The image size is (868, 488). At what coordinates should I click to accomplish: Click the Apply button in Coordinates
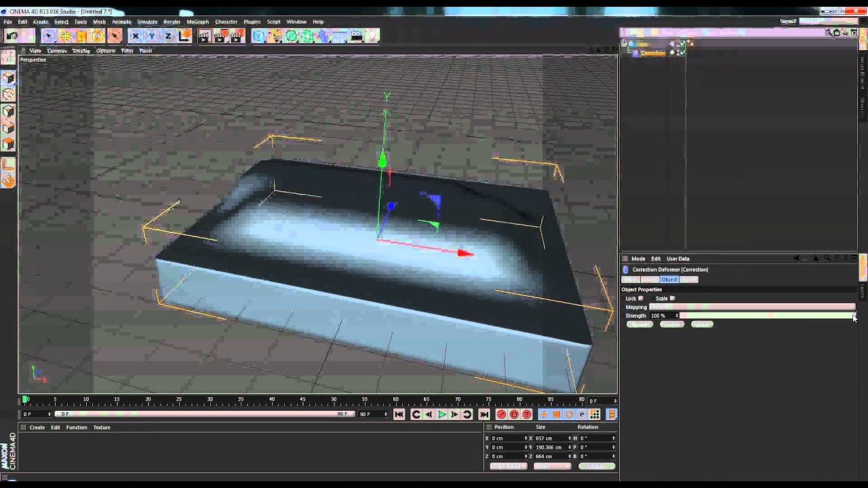pos(596,466)
